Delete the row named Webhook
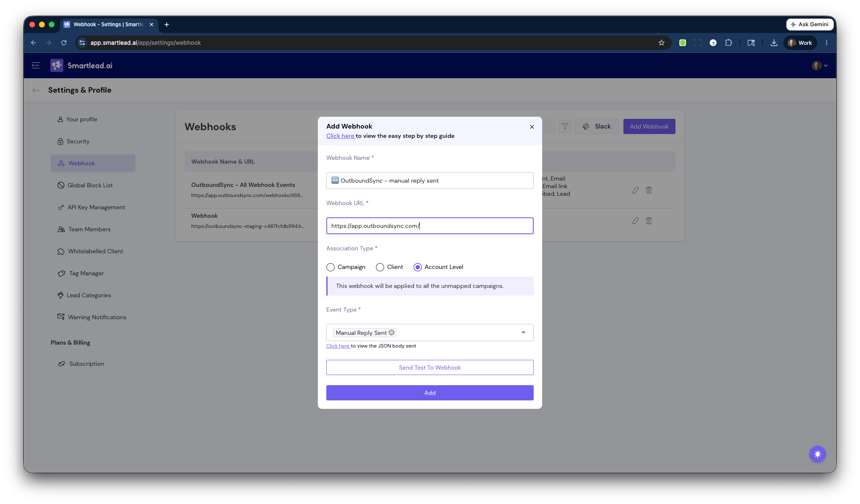 pyautogui.click(x=649, y=221)
